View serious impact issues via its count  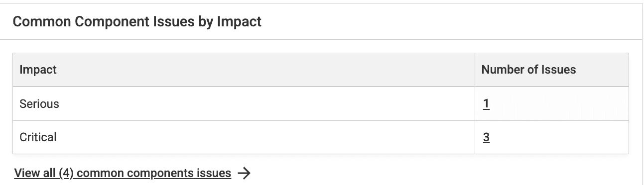click(486, 104)
